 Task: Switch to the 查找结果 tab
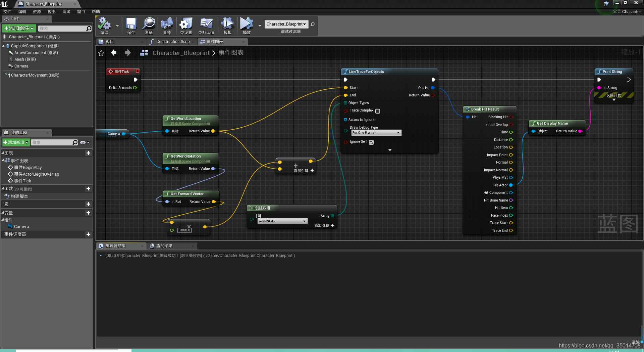point(164,246)
